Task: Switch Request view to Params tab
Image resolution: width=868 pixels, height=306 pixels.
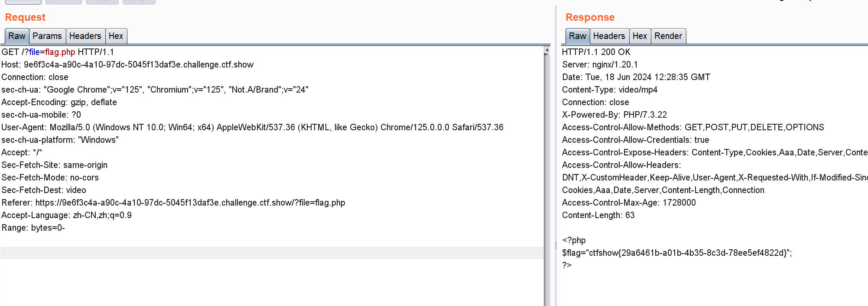Action: coord(47,36)
